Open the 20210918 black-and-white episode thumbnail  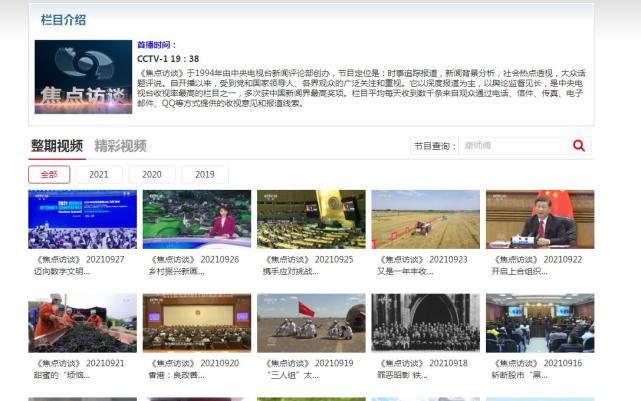click(425, 322)
